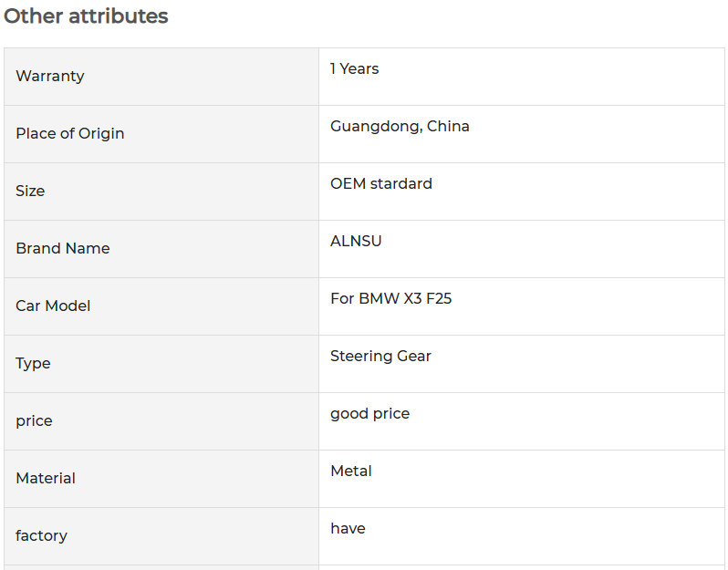Select the Type label cell

click(x=161, y=364)
